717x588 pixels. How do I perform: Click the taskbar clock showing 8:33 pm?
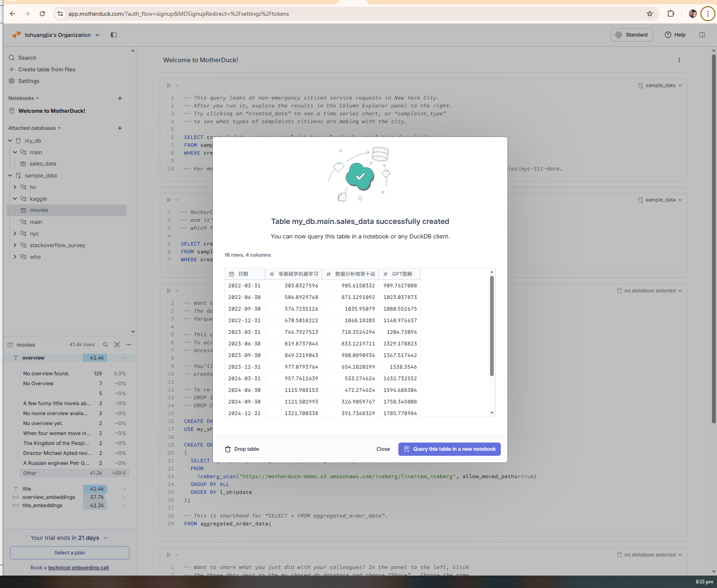704,582
